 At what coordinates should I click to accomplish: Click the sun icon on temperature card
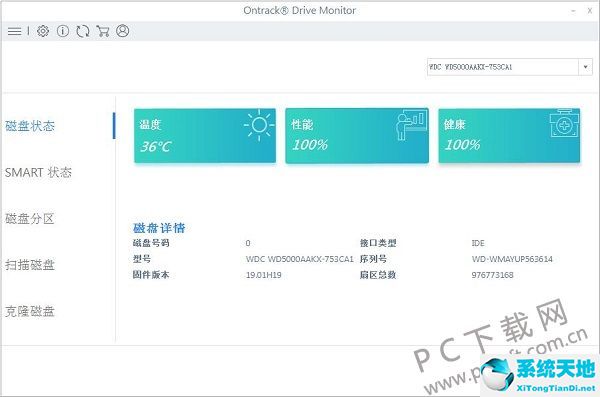click(259, 125)
